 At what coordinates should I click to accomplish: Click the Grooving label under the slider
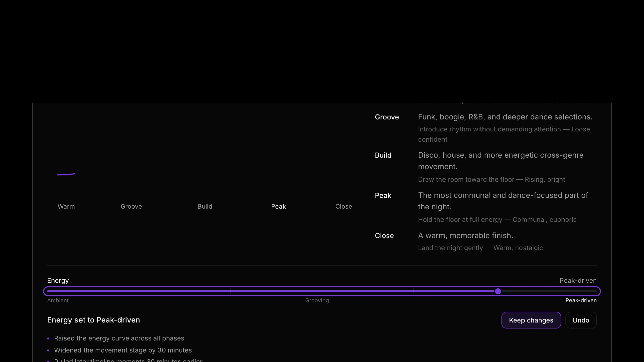pyautogui.click(x=317, y=300)
